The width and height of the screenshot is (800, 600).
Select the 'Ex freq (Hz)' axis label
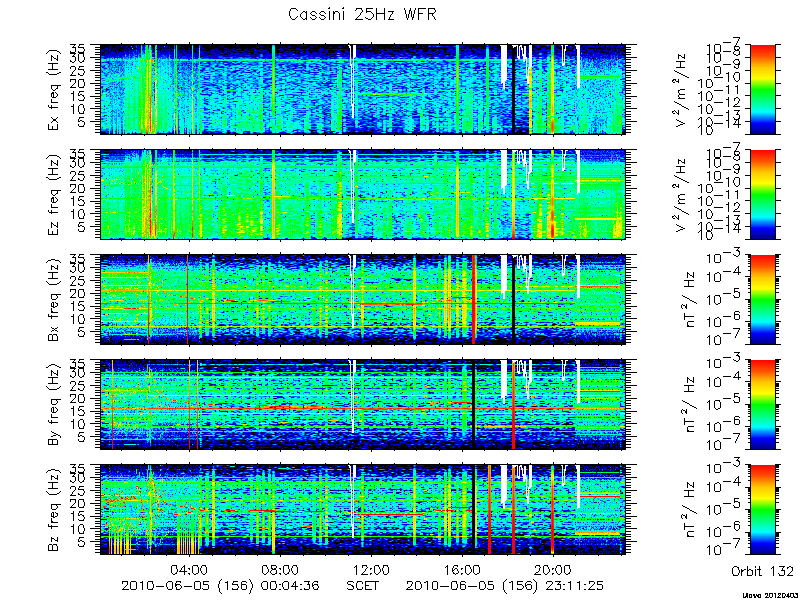(54, 90)
